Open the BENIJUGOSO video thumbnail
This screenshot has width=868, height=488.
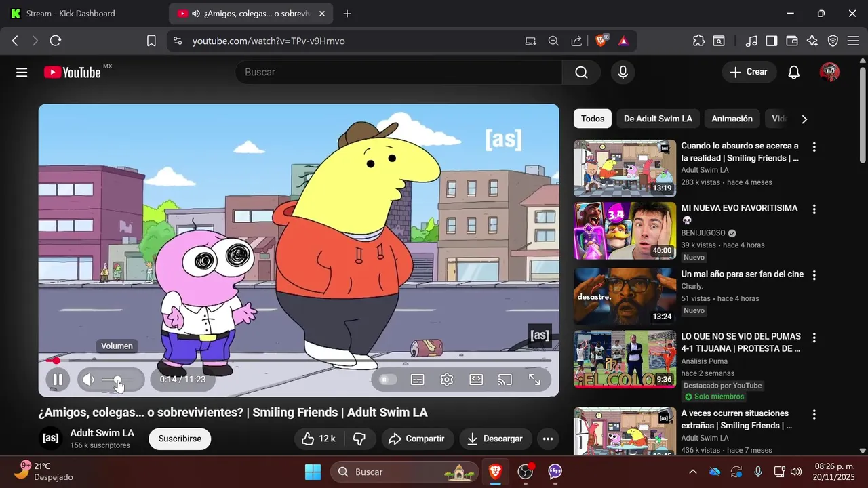click(625, 230)
